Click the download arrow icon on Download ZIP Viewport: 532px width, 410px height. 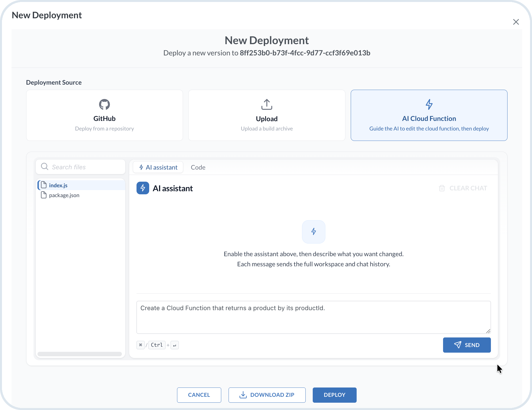[243, 395]
